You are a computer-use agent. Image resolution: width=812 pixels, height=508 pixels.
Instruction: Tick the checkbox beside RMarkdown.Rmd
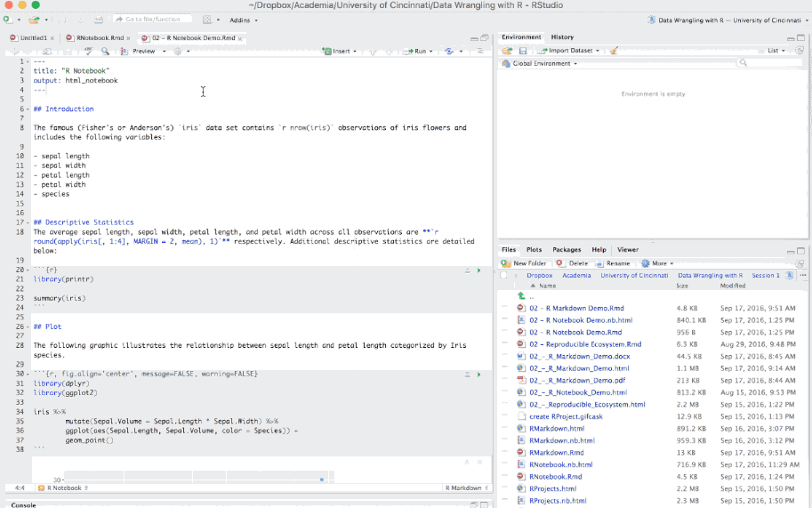click(x=505, y=452)
